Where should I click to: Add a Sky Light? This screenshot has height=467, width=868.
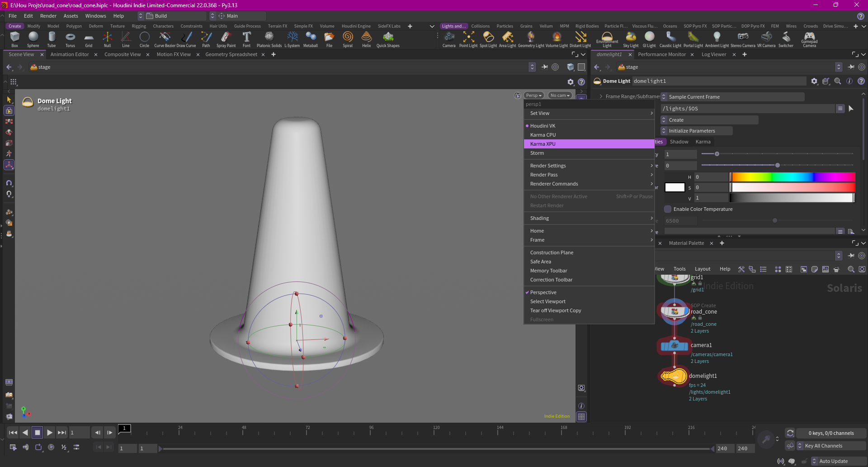[x=631, y=39]
